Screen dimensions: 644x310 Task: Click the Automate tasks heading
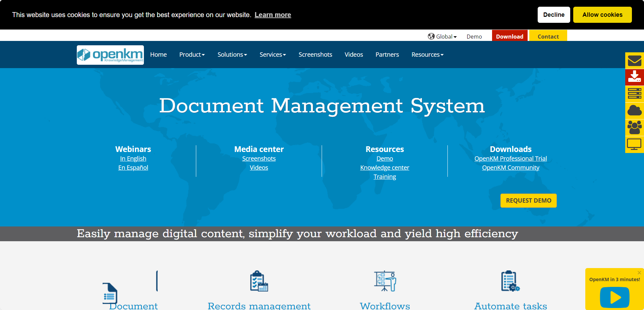pos(511,306)
